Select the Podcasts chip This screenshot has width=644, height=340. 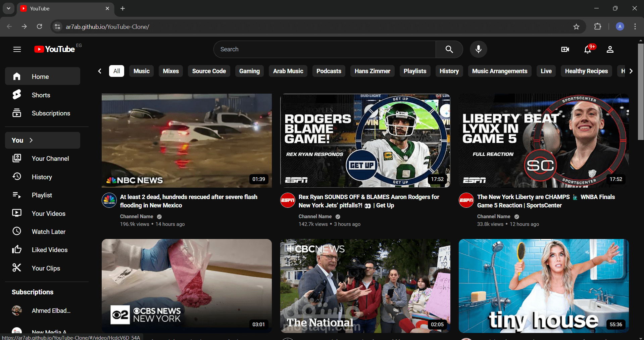pos(329,71)
